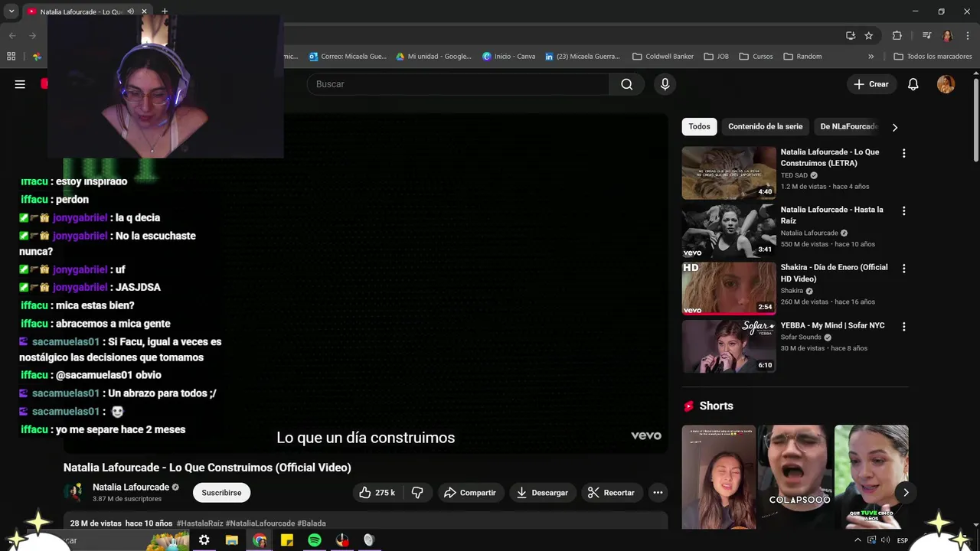Click the Chrome icon in the taskbar
The image size is (980, 551).
point(260,540)
